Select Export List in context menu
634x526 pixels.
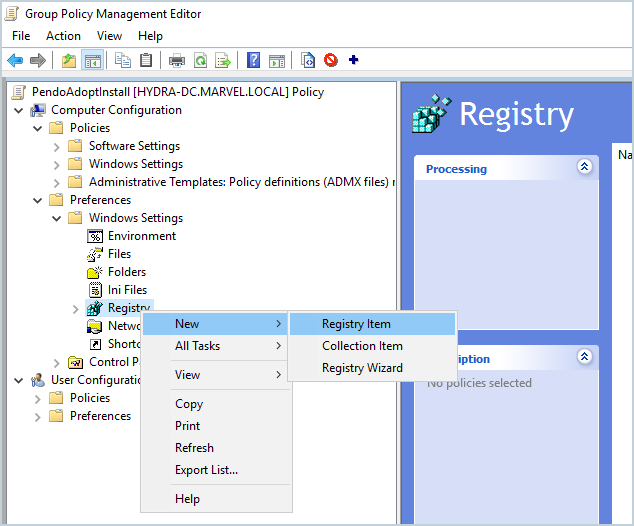point(216,470)
